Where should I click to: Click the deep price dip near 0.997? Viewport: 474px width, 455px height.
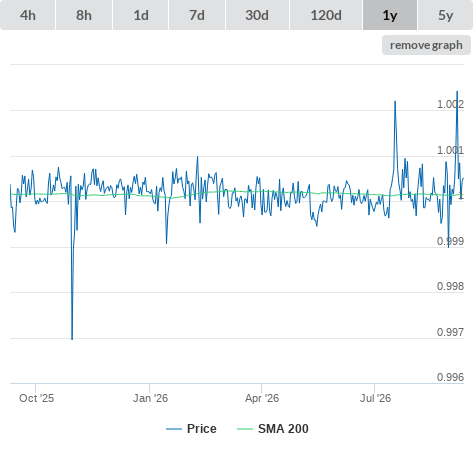point(72,338)
